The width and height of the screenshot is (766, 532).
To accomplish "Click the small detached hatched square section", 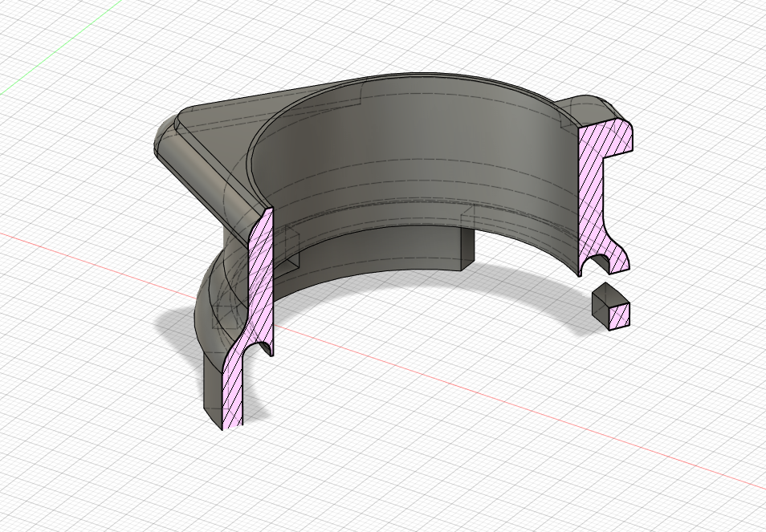I will click(x=619, y=315).
